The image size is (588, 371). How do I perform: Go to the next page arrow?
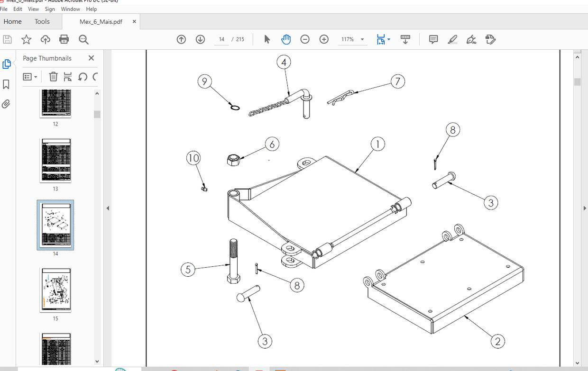[200, 40]
